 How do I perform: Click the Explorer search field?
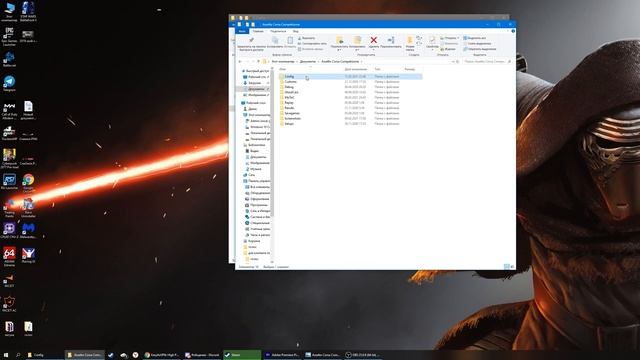(487, 61)
